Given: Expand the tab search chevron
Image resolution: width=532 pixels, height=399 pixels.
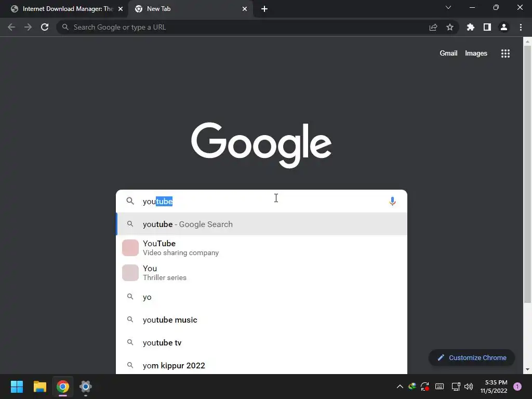Looking at the screenshot, I should pyautogui.click(x=448, y=7).
